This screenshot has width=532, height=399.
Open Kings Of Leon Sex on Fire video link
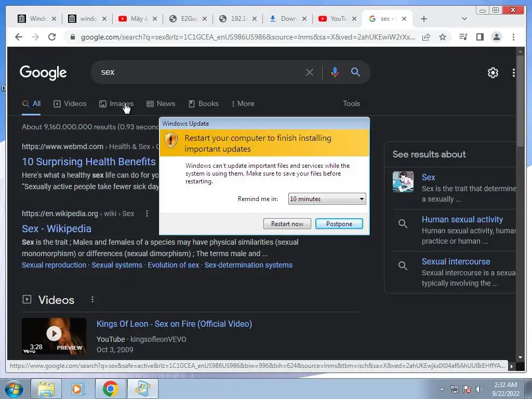pyautogui.click(x=175, y=324)
